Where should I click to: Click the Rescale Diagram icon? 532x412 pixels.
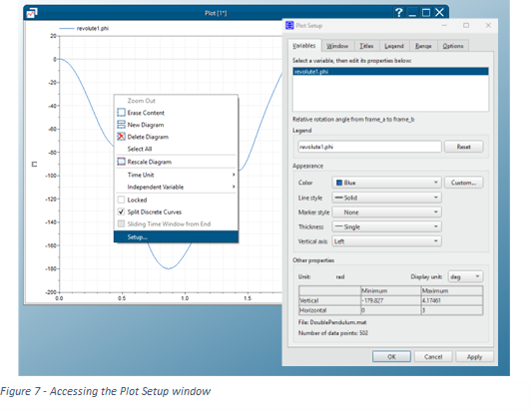pyautogui.click(x=121, y=161)
